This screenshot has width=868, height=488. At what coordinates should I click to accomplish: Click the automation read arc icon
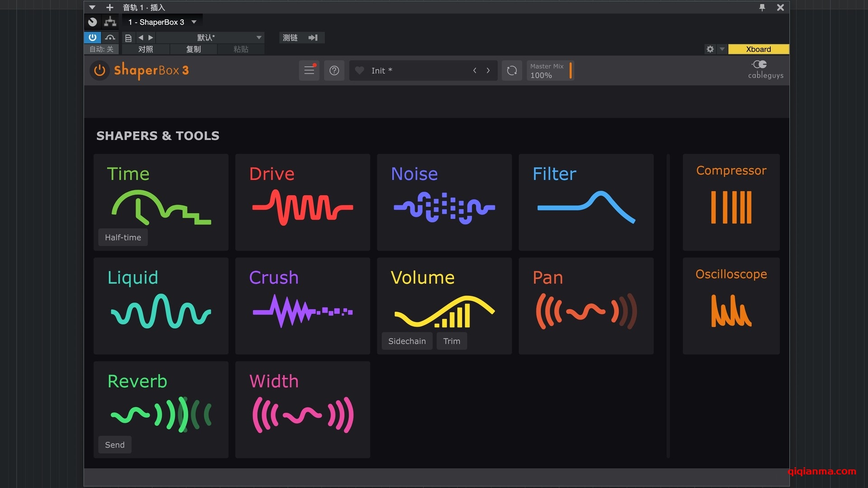[110, 38]
